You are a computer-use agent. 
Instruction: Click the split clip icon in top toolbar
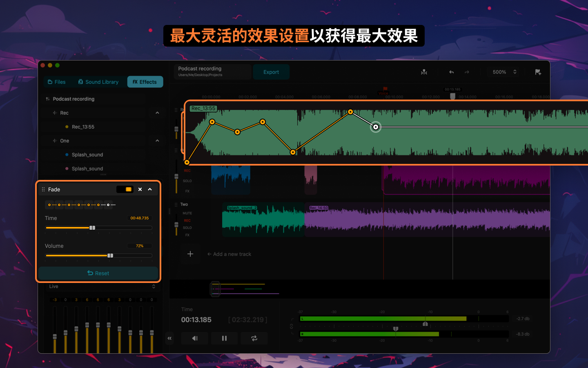(x=424, y=72)
